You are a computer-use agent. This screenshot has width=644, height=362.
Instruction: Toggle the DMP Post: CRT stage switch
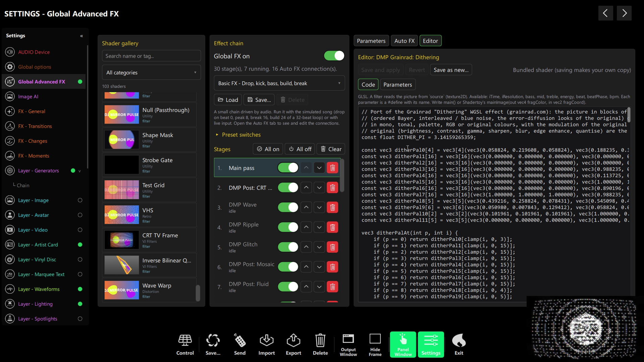pyautogui.click(x=288, y=187)
